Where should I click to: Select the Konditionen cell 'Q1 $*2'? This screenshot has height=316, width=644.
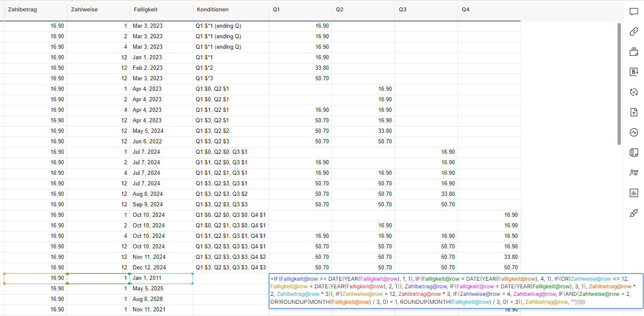tap(231, 68)
